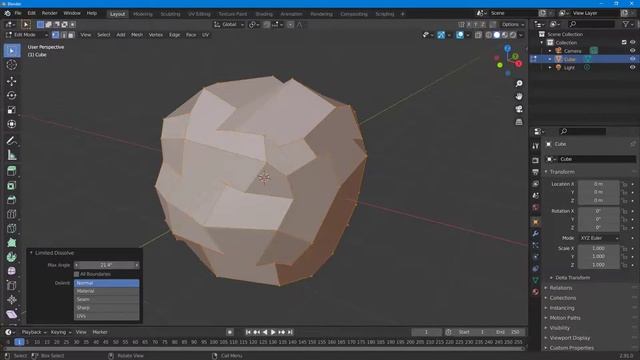Adjust the Max Angle slider
The width and height of the screenshot is (640, 360).
point(107,265)
